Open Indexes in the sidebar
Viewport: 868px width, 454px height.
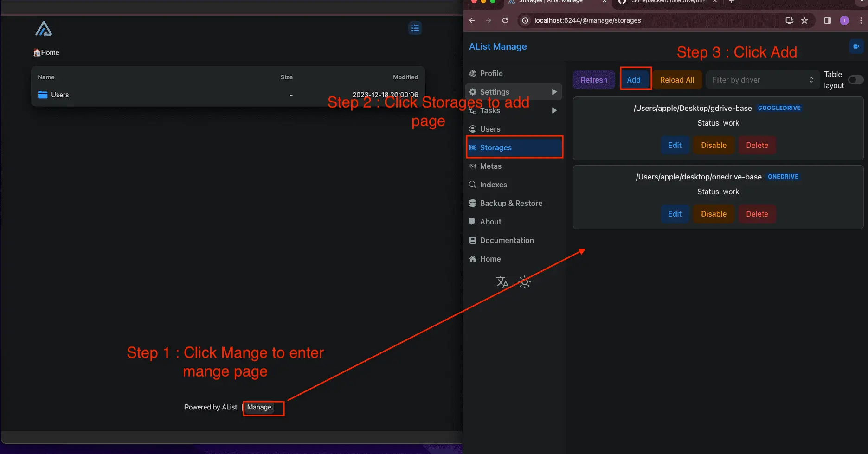514,185
